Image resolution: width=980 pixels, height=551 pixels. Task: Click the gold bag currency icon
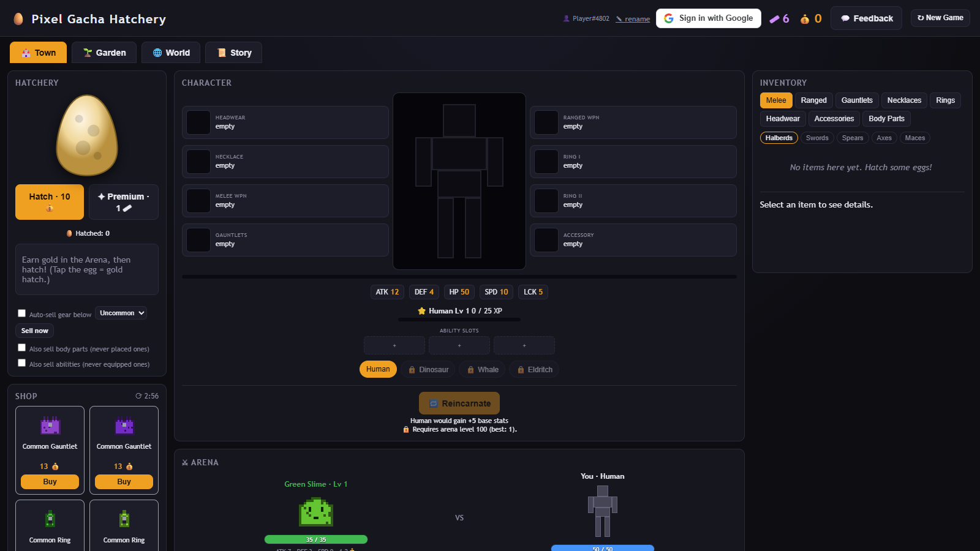tap(805, 19)
